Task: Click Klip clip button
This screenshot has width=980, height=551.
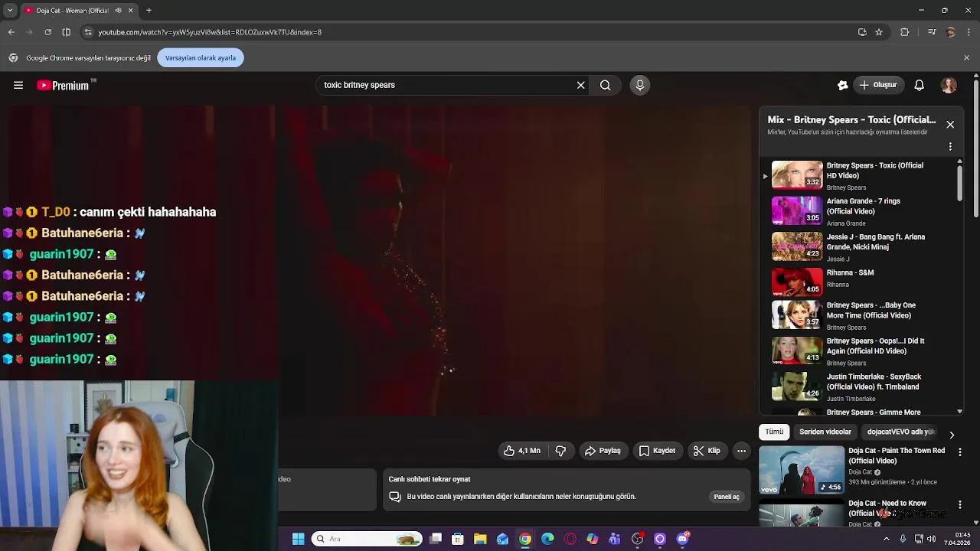Action: [x=707, y=451]
